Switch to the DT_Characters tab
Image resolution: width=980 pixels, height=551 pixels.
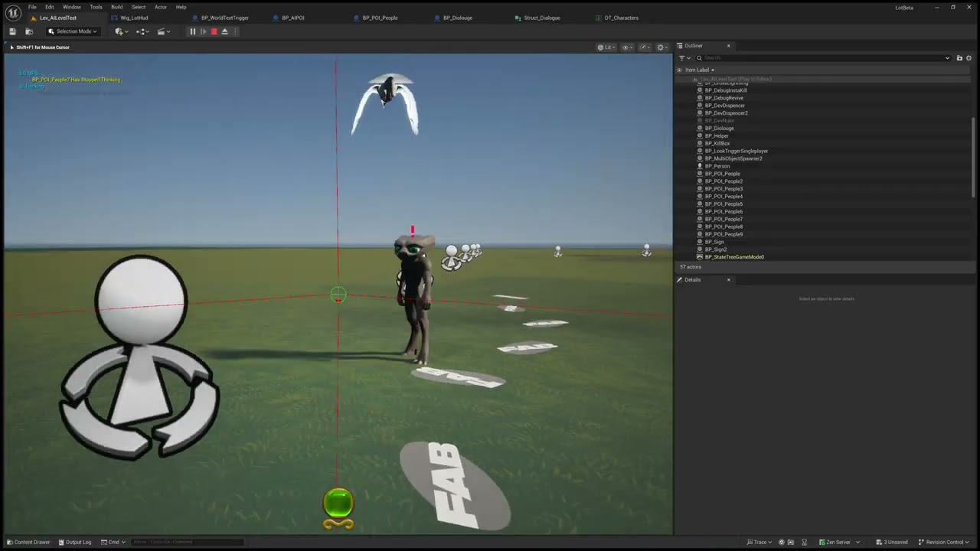pyautogui.click(x=621, y=18)
